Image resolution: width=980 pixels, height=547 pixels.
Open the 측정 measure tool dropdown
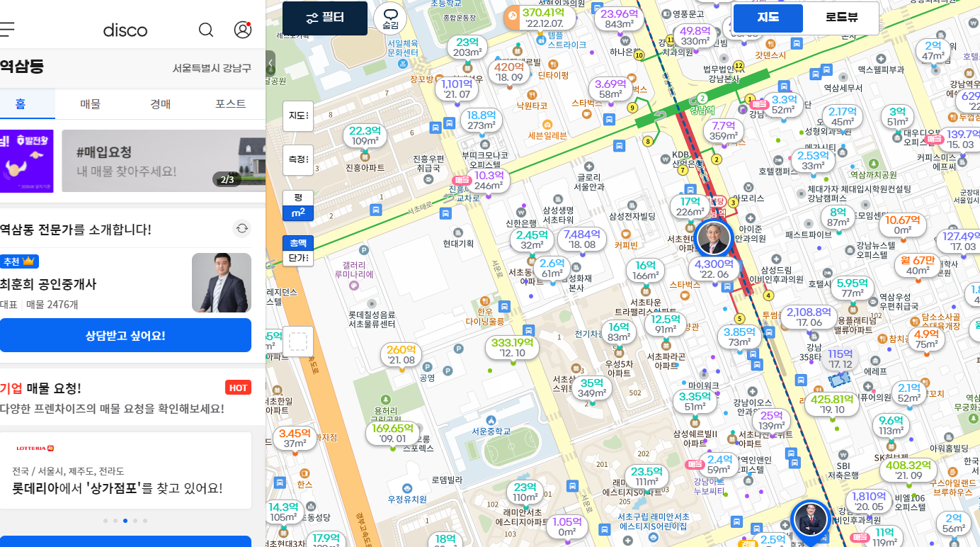pos(298,159)
